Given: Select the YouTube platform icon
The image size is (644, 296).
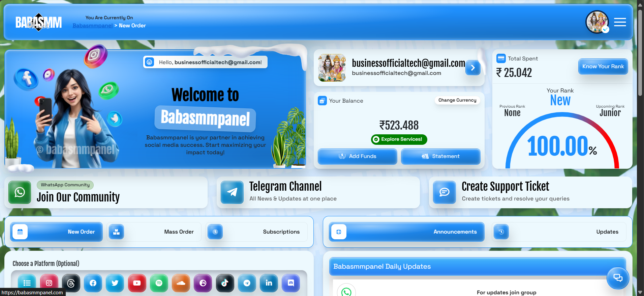Looking at the screenshot, I should 137,283.
